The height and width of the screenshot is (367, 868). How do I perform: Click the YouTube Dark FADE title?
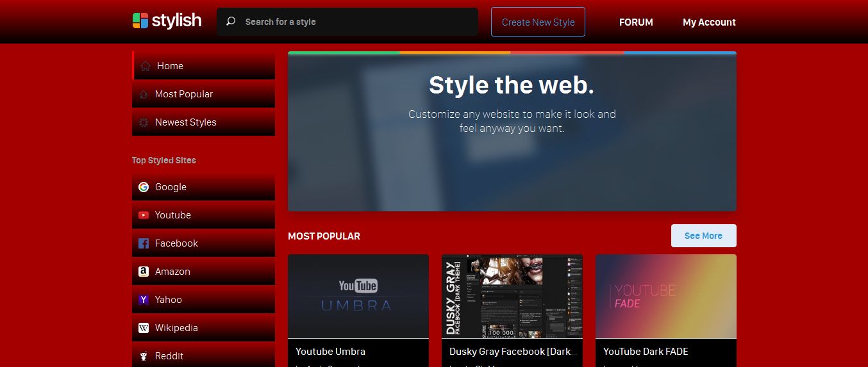tap(646, 351)
